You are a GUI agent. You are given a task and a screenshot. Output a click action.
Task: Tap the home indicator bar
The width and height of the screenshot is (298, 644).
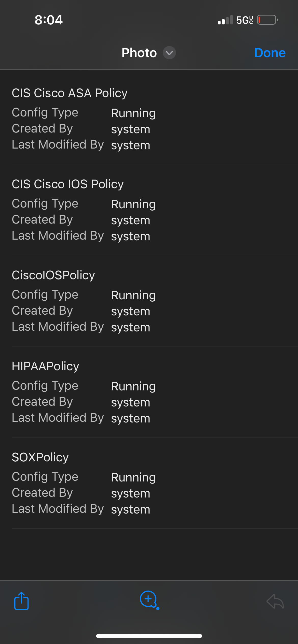[x=149, y=636]
